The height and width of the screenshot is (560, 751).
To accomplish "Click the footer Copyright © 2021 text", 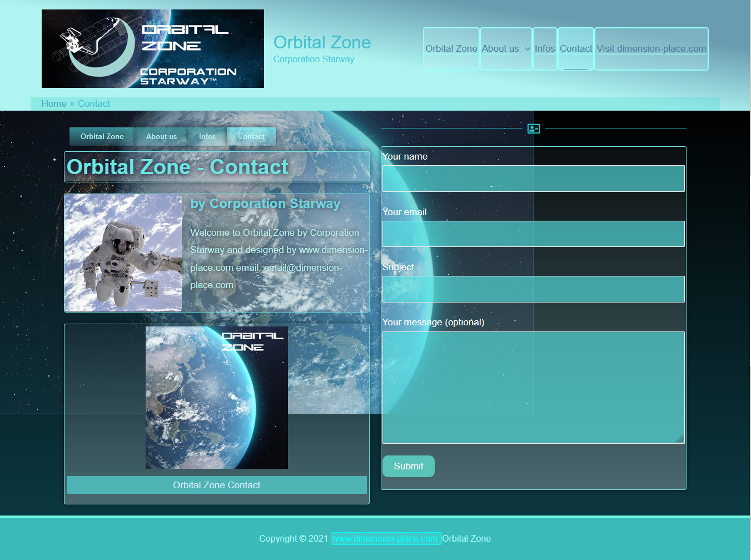I will click(294, 538).
